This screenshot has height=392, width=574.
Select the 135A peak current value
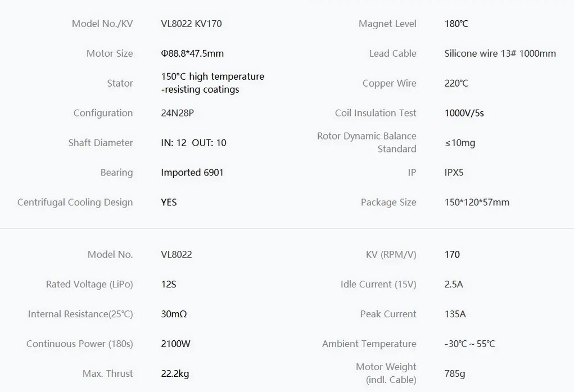(455, 314)
